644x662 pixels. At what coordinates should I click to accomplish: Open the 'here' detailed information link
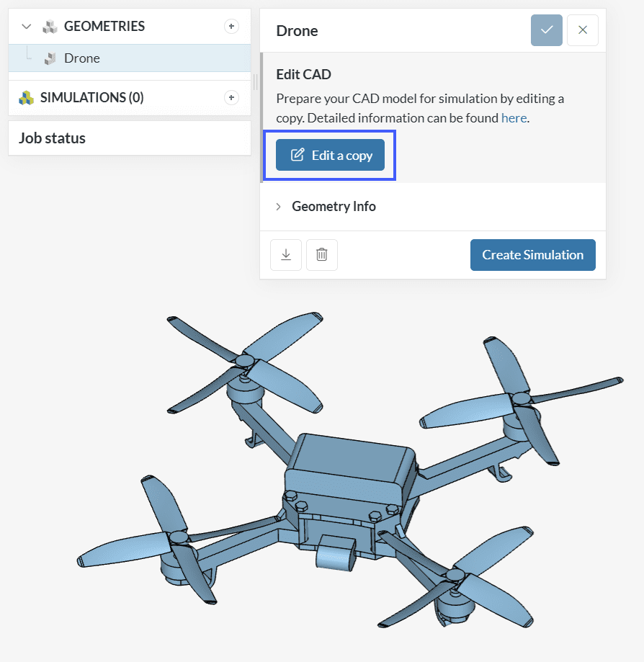514,117
